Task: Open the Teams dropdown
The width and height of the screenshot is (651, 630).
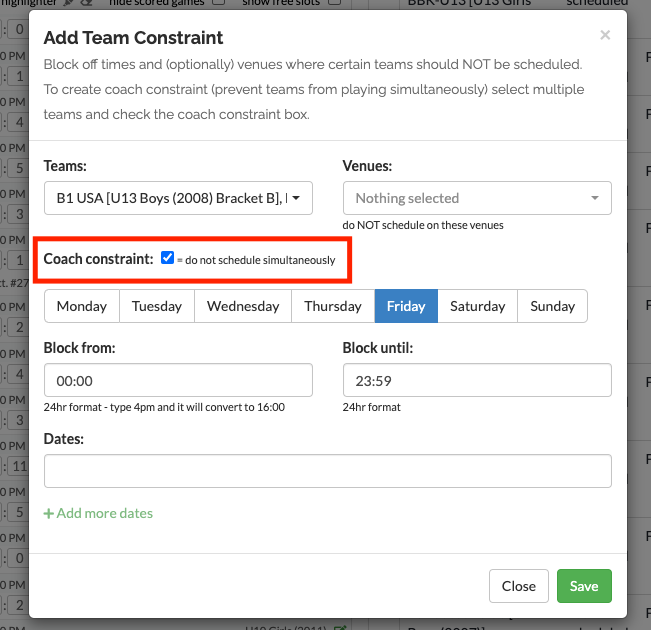Action: point(179,198)
